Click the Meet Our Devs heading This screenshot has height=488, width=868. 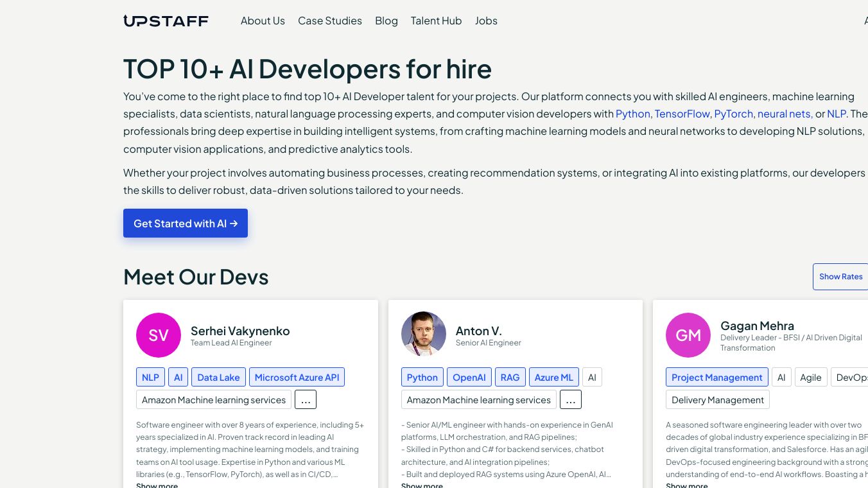click(196, 277)
